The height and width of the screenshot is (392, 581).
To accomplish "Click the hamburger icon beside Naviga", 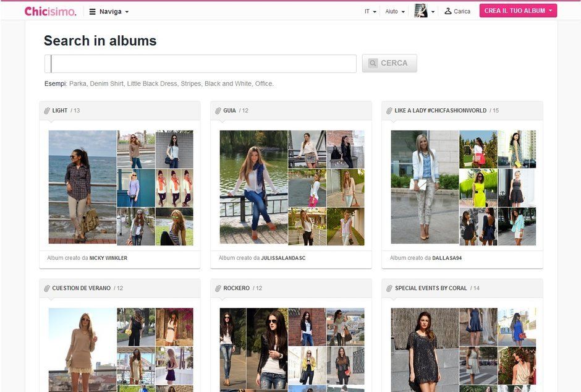I will point(92,12).
